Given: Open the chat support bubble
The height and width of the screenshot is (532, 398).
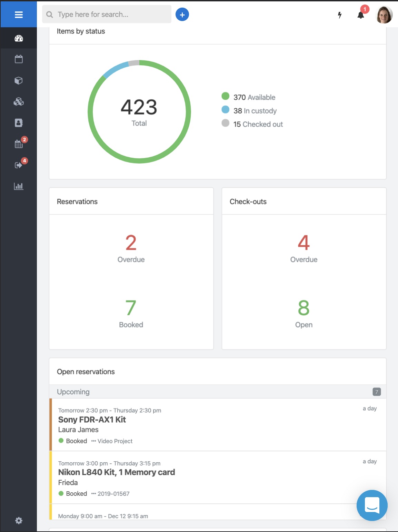Looking at the screenshot, I should click(x=372, y=505).
